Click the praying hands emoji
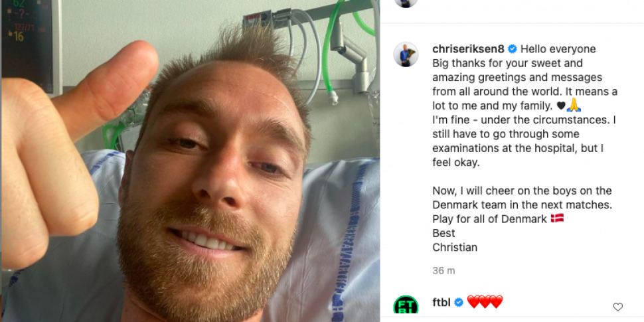The width and height of the screenshot is (644, 322). click(574, 105)
